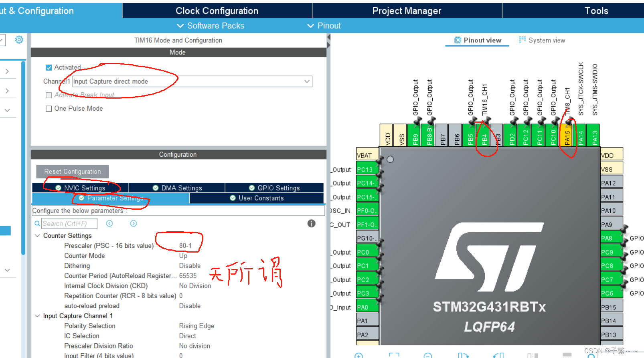644x358 pixels.
Task: Expand the second right chevron in sidebar
Action: tap(7, 91)
